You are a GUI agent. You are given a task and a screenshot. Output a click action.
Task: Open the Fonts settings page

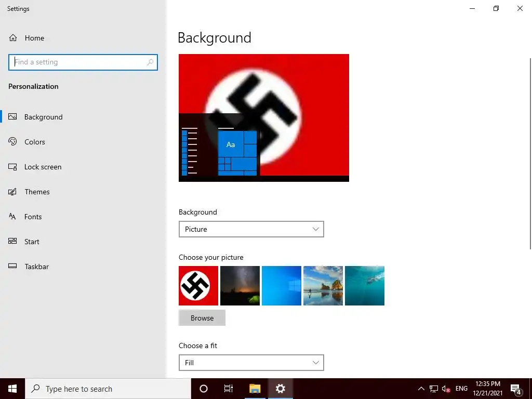click(x=33, y=217)
